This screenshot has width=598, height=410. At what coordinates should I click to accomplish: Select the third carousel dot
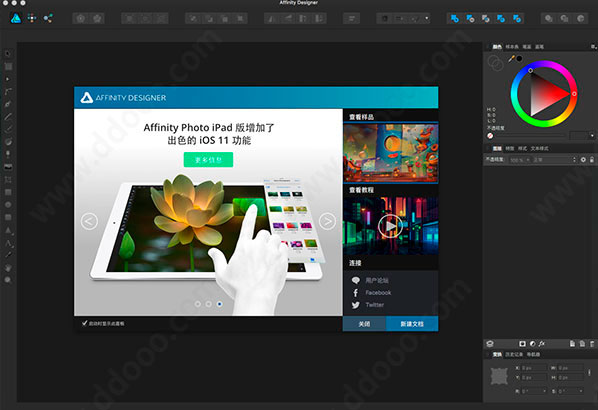pos(220,304)
